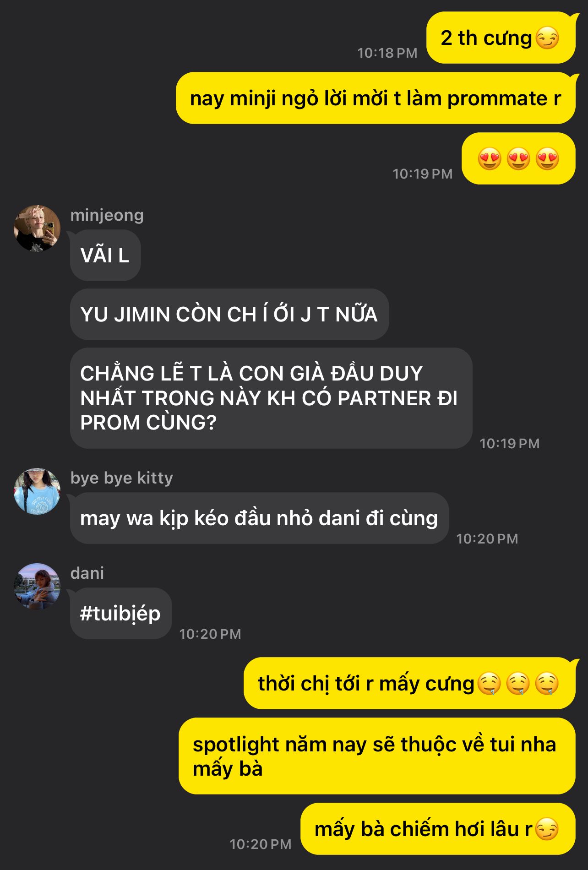Tap the dani sender name
588x870 pixels.
(x=87, y=573)
